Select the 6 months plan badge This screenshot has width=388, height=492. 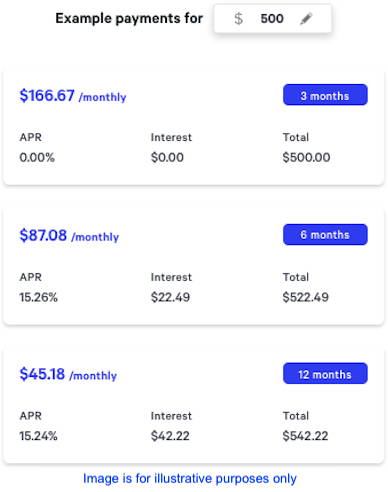click(x=325, y=235)
